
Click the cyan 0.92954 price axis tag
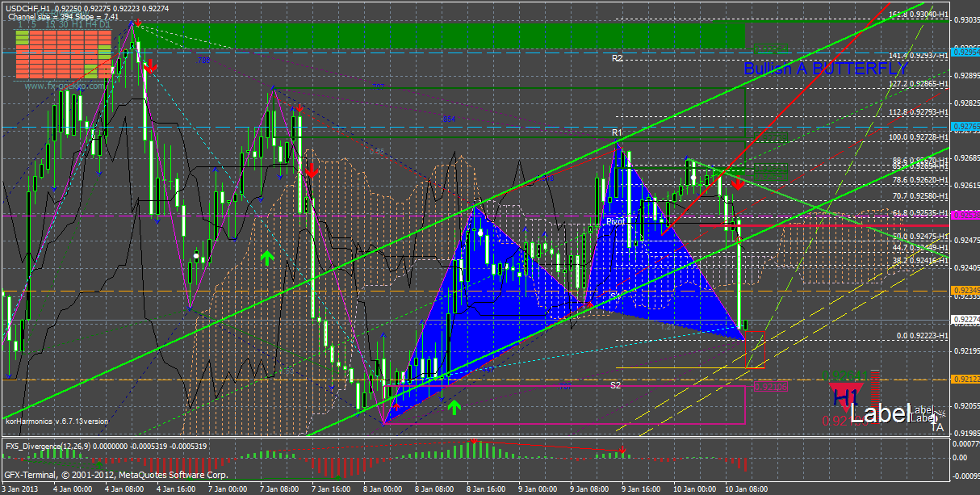pyautogui.click(x=965, y=51)
